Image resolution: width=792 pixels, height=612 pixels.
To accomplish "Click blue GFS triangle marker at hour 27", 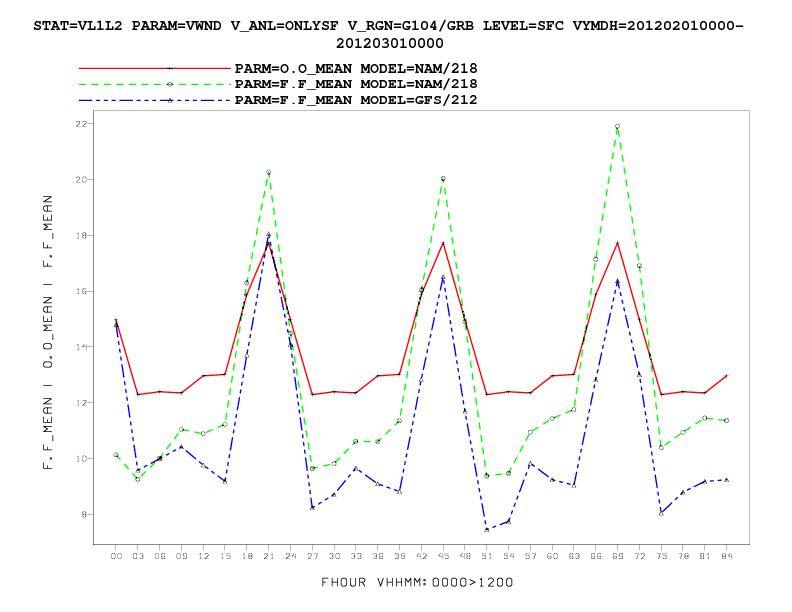I will (313, 507).
